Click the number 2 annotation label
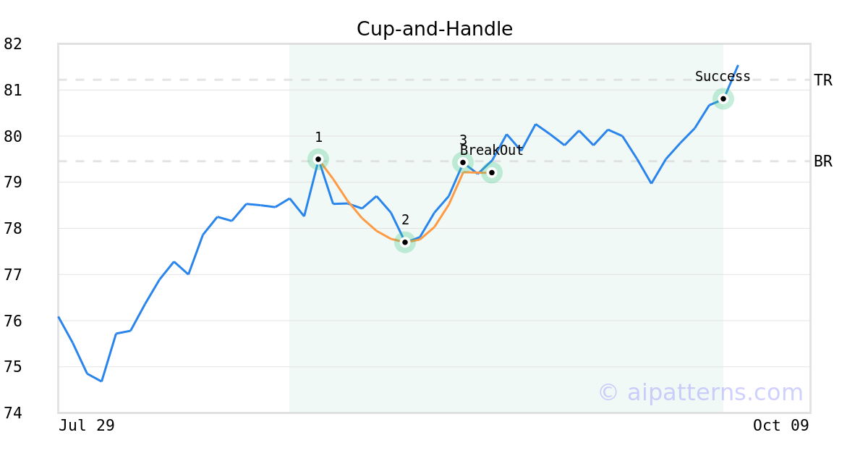 [x=405, y=220]
